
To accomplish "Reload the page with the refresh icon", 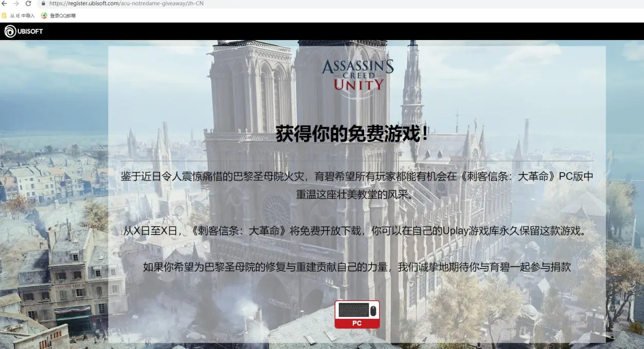I will coord(28,3).
